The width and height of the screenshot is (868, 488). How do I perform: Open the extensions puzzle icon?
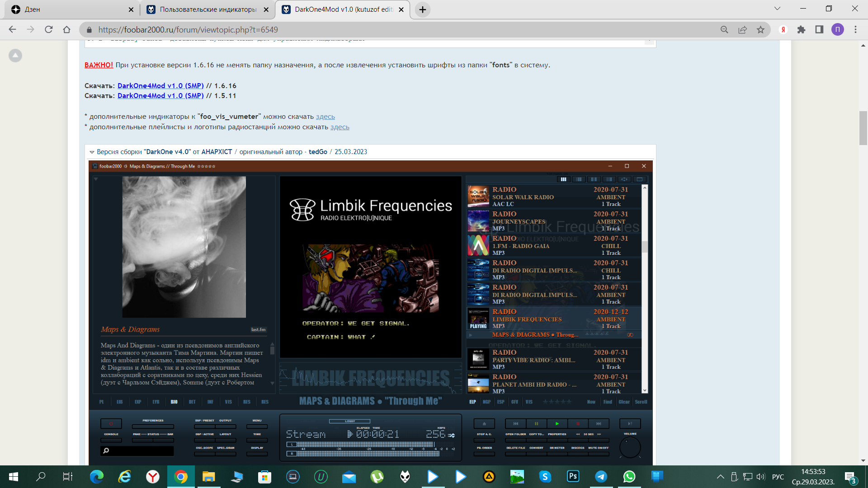coord(801,30)
